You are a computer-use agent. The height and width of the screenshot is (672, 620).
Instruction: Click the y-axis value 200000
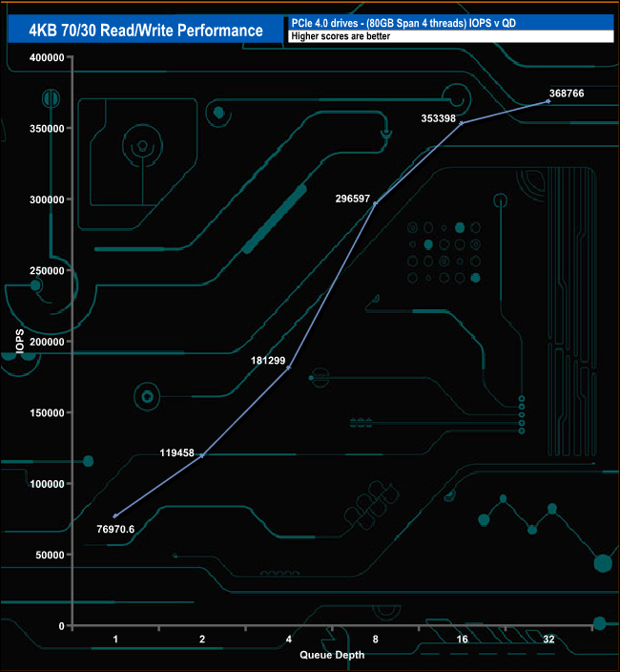(47, 342)
